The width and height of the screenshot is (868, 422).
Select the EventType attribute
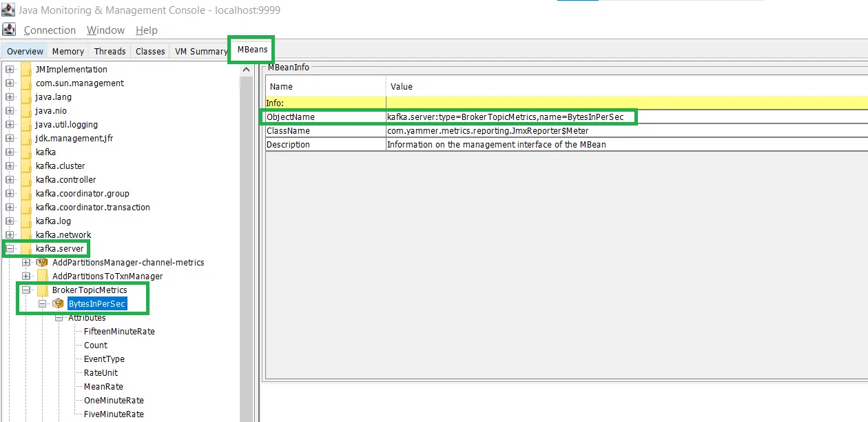pyautogui.click(x=104, y=359)
